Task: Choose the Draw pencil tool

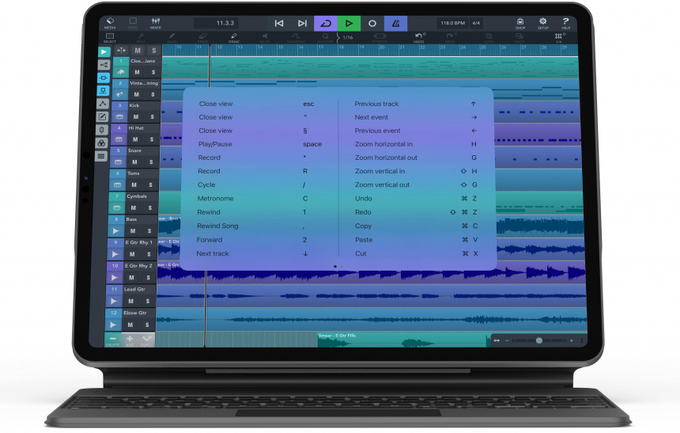Action: [x=234, y=38]
